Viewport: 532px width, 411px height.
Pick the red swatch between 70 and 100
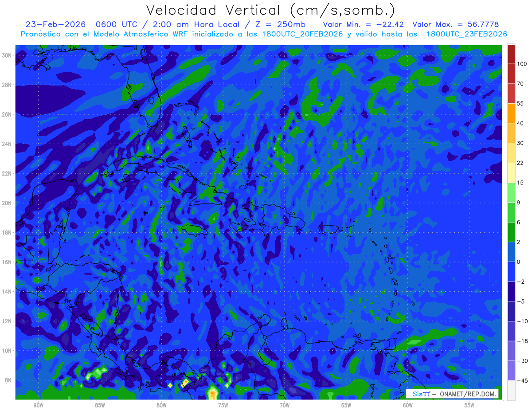click(511, 74)
